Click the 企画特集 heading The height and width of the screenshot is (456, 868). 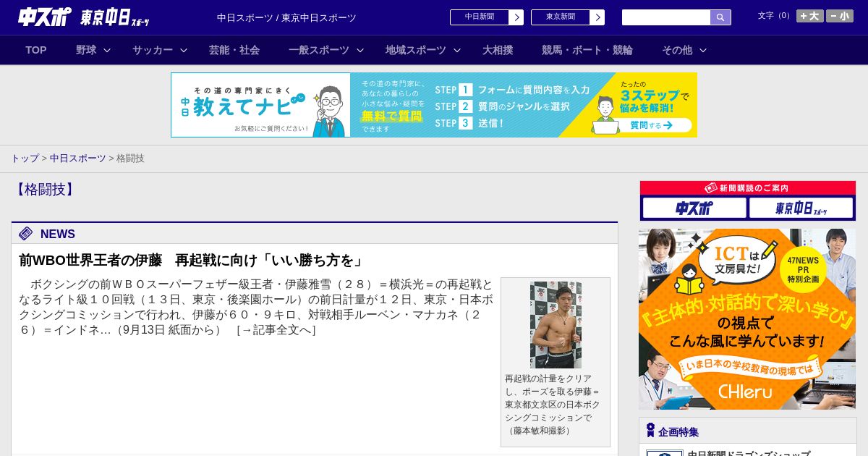pyautogui.click(x=678, y=432)
